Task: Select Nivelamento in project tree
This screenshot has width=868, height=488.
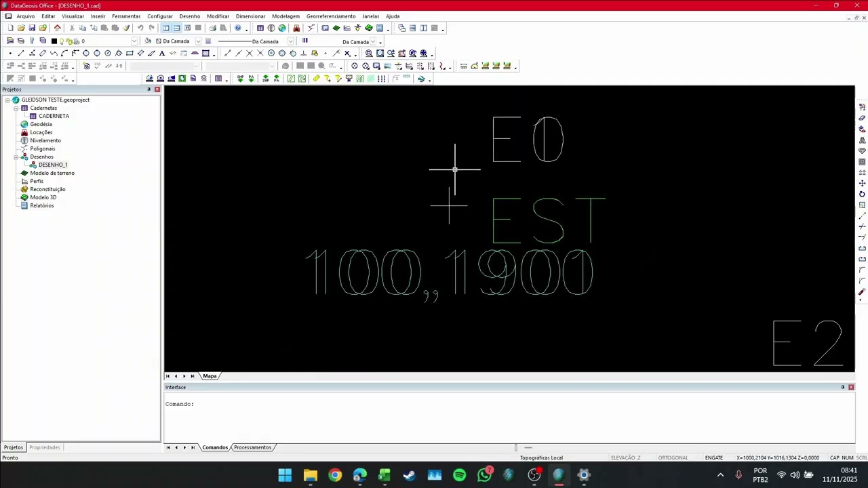Action: [45, 140]
